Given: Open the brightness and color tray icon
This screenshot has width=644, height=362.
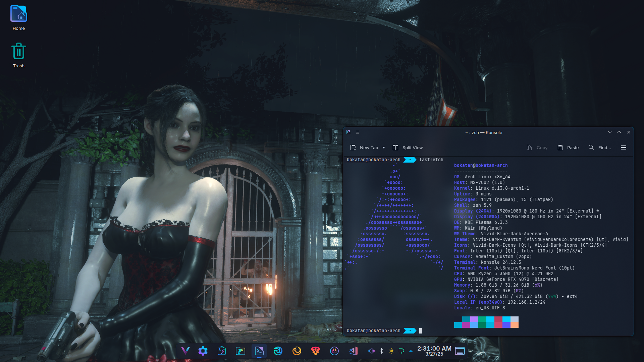Looking at the screenshot, I should (391, 351).
